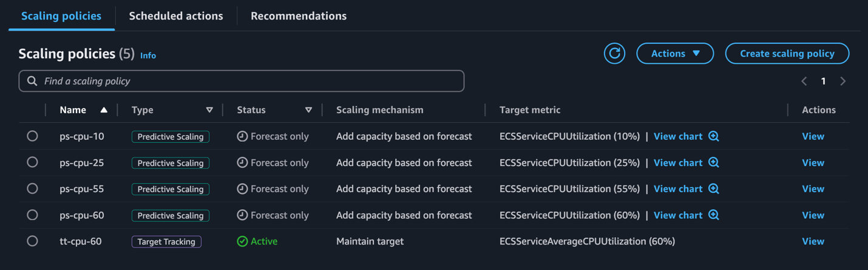The image size is (868, 270).
Task: Click magnifier icon for ps-cpu-55 chart
Action: pos(714,189)
